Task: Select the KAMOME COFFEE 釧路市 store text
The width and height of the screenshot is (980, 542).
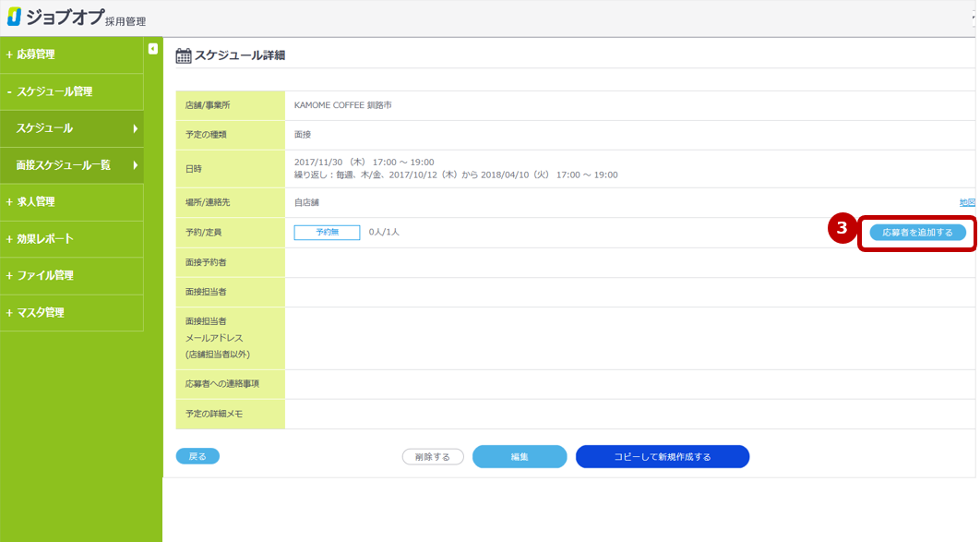Action: coord(342,105)
